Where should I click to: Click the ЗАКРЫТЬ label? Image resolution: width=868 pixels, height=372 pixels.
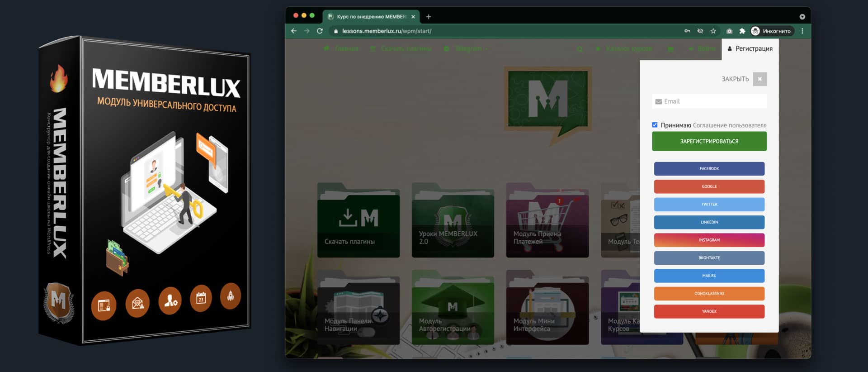coord(735,79)
